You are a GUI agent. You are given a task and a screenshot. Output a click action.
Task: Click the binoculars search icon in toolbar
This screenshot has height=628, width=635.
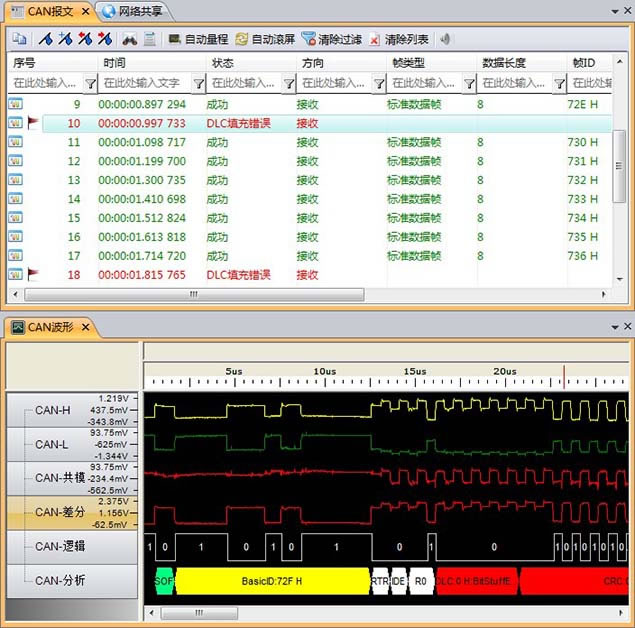click(130, 40)
